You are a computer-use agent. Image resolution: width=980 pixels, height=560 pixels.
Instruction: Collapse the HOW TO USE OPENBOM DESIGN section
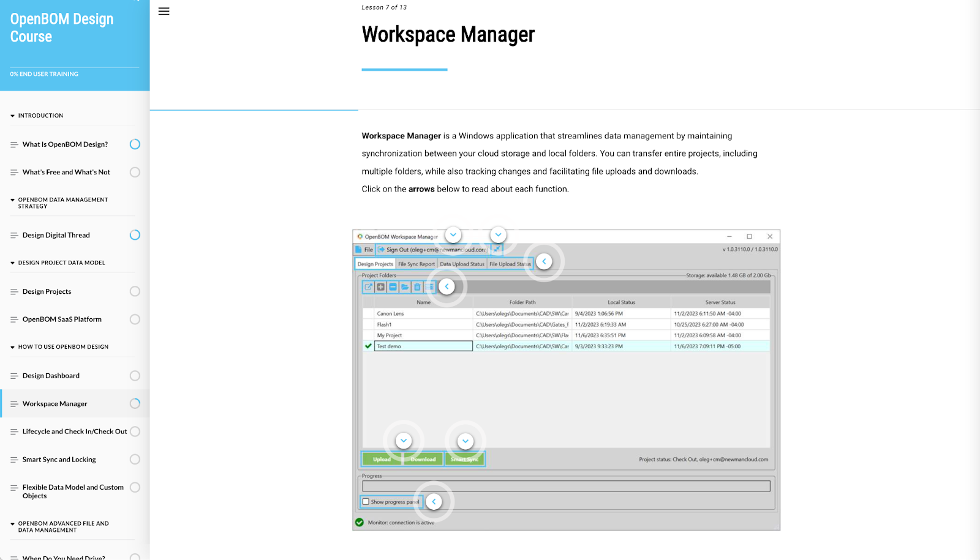(x=59, y=347)
